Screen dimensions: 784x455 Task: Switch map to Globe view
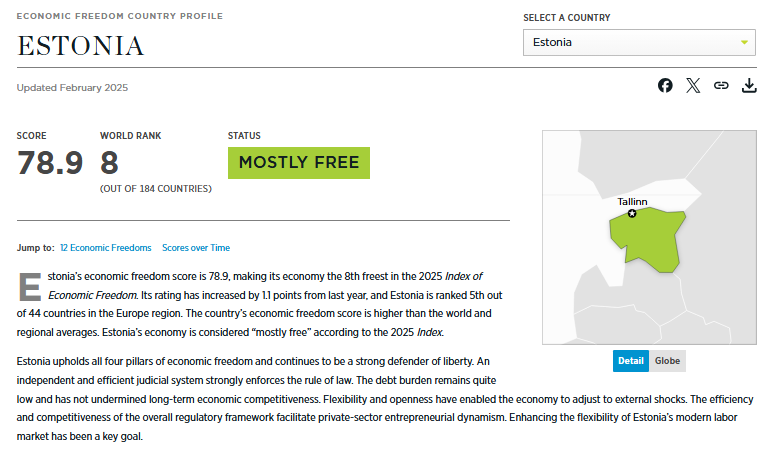tap(667, 361)
